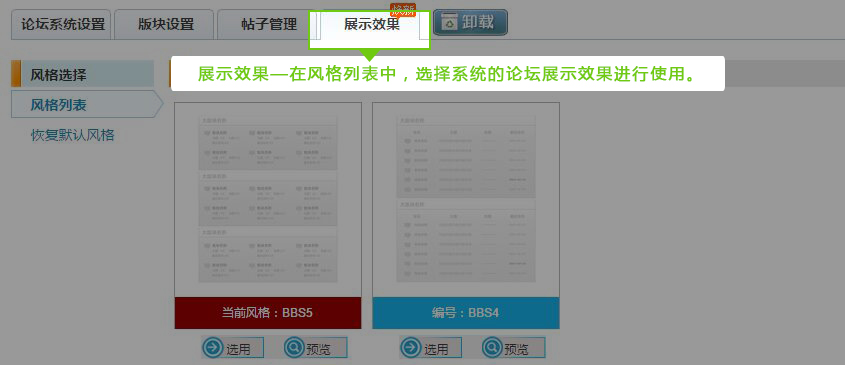The image size is (845, 365).
Task: Open the 论坛系统设置 tab
Action: pyautogui.click(x=62, y=24)
